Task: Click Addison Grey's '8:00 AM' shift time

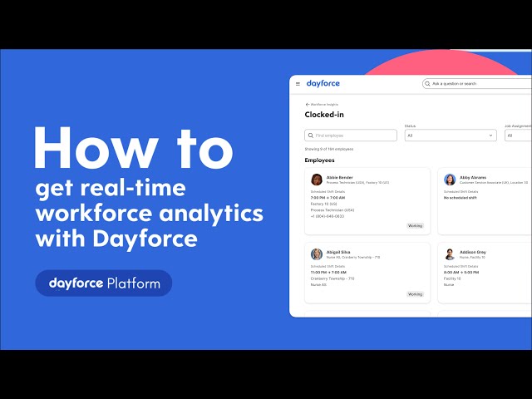Action: click(451, 272)
